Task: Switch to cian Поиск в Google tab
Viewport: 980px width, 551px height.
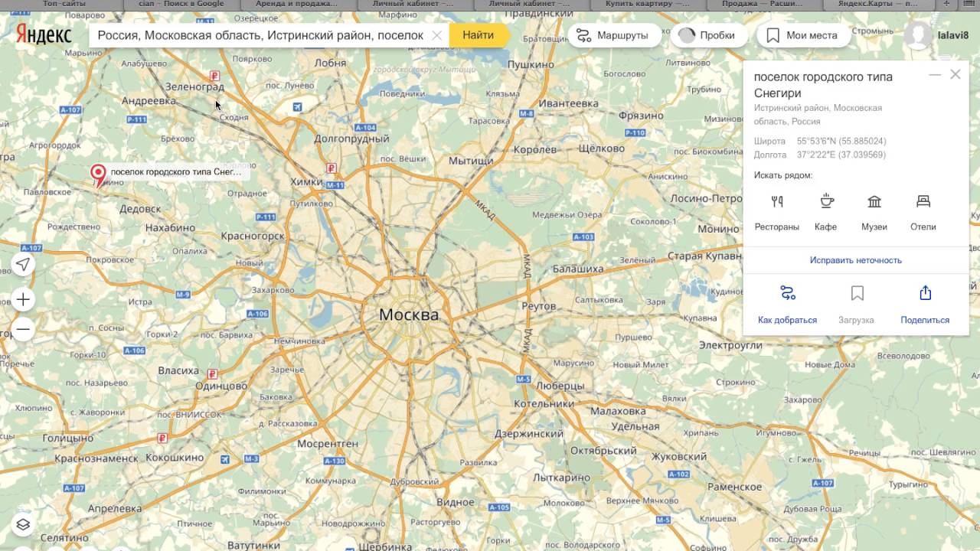Action: (x=182, y=5)
